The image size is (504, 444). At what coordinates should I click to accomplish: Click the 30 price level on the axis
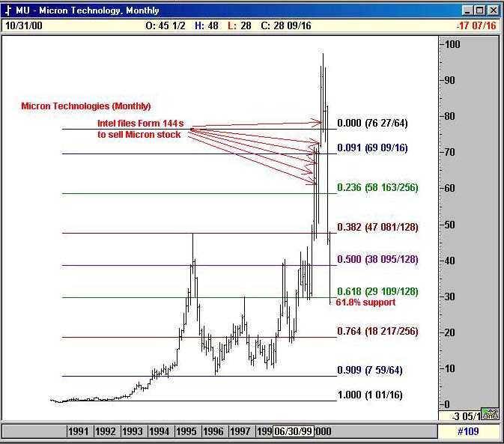(x=449, y=296)
